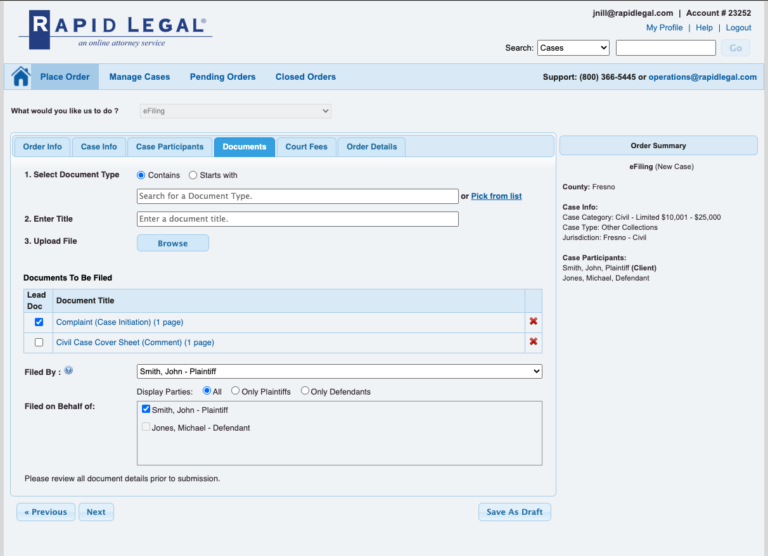Click 'Account # 23252' text
This screenshot has height=556, width=768.
coord(718,13)
